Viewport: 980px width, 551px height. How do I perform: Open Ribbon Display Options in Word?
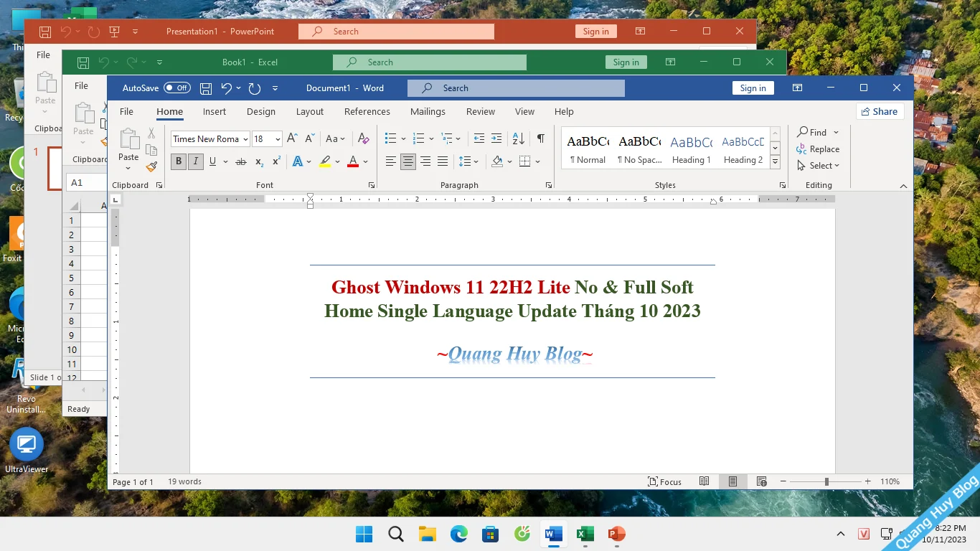(797, 88)
